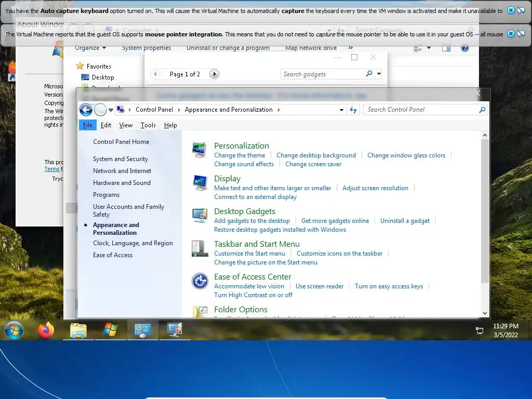The image size is (532, 399).
Task: Open the Organize dropdown in Computer window
Action: [90, 48]
